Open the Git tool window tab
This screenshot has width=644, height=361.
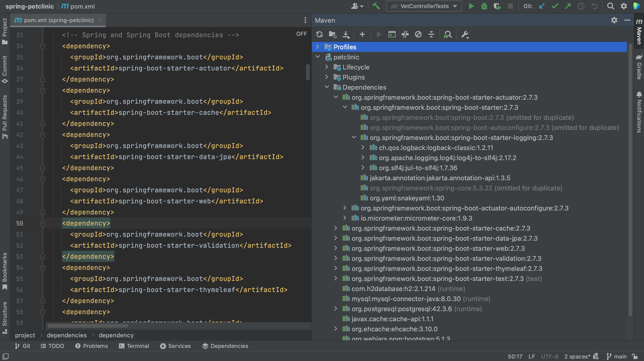(22, 346)
